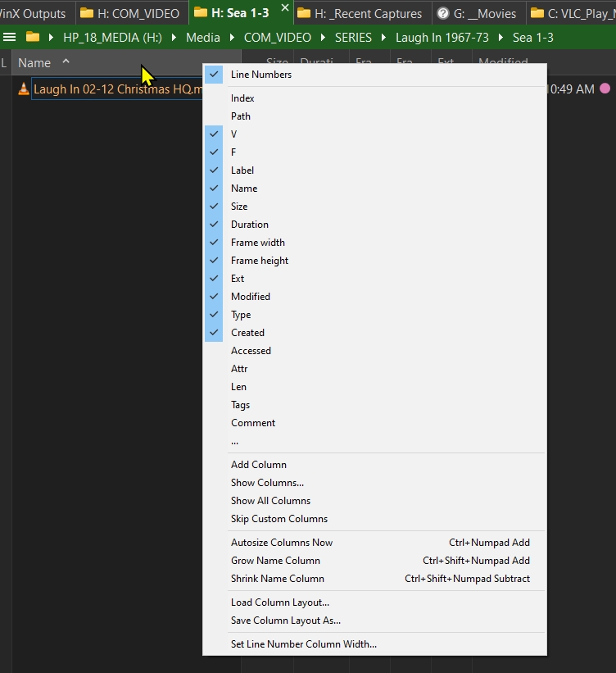Navigate to SERIES breadcrumb folder
The image size is (616, 673).
coord(353,38)
